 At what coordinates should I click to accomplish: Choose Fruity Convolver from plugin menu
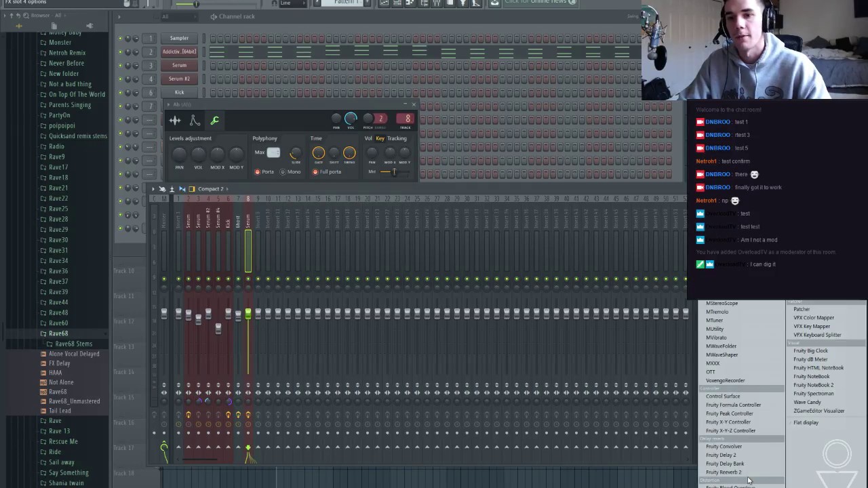point(724,447)
